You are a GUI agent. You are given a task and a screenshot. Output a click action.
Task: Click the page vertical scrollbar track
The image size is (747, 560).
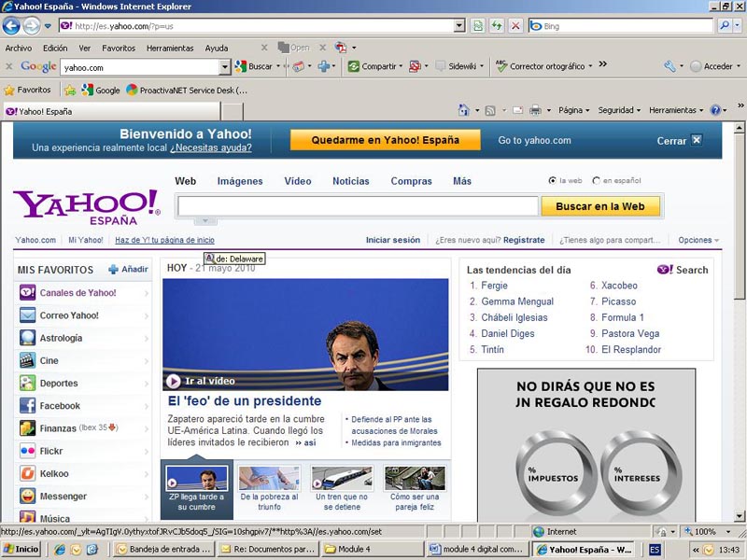click(x=740, y=405)
